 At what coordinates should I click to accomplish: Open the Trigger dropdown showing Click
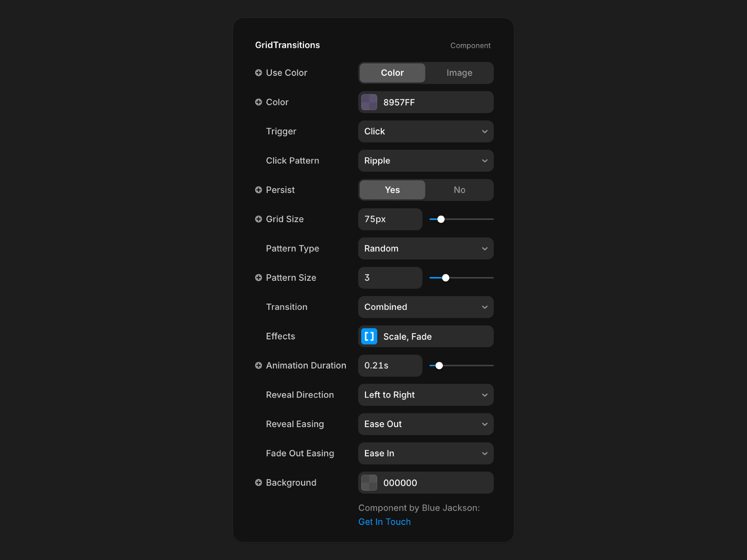[x=425, y=131]
